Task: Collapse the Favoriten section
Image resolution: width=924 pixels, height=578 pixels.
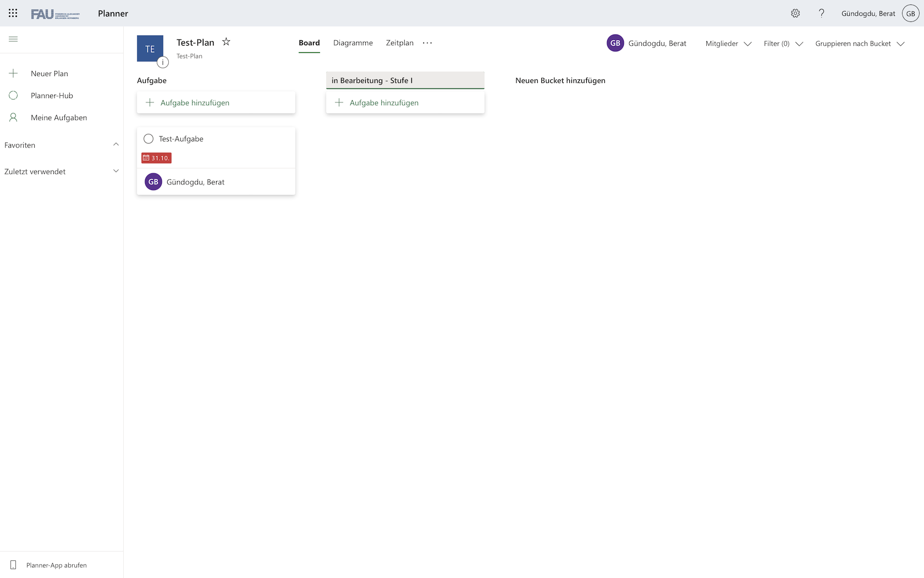Action: [116, 145]
